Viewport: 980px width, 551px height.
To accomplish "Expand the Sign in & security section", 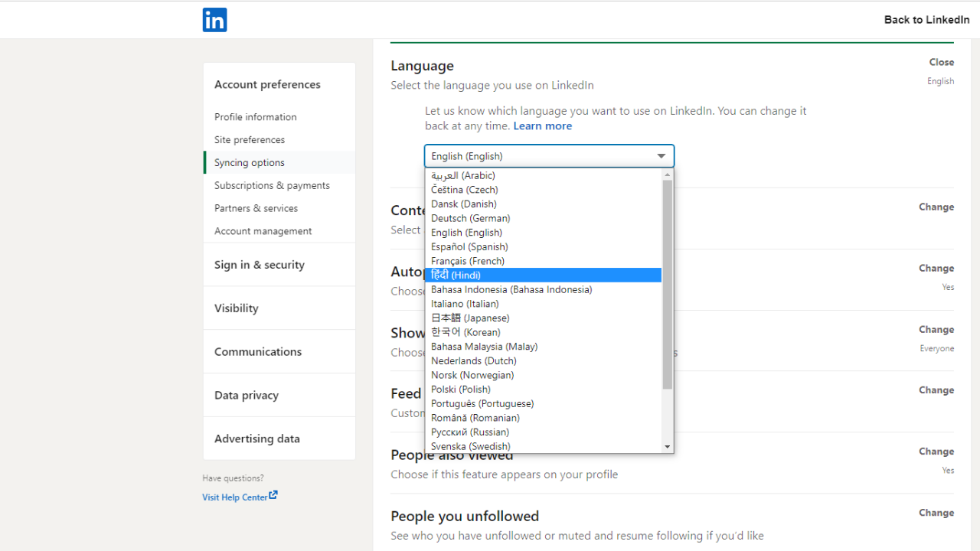I will point(260,265).
